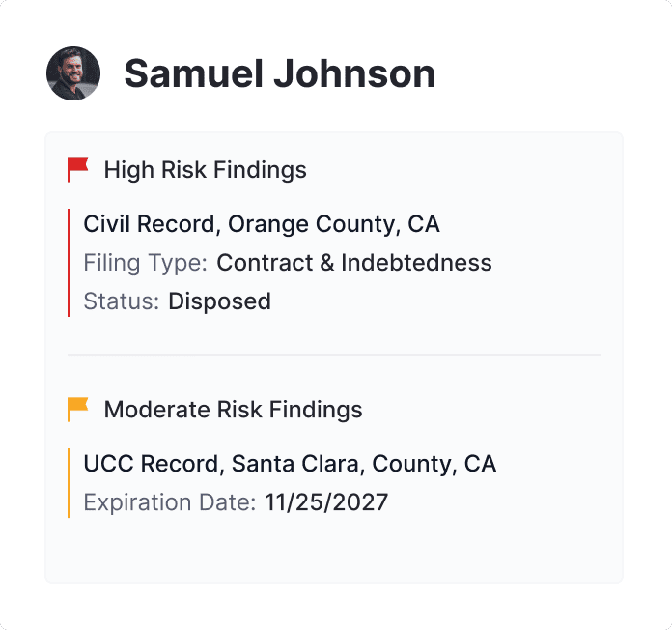This screenshot has height=630, width=672.
Task: Click the Filing Type label
Action: [x=145, y=263]
